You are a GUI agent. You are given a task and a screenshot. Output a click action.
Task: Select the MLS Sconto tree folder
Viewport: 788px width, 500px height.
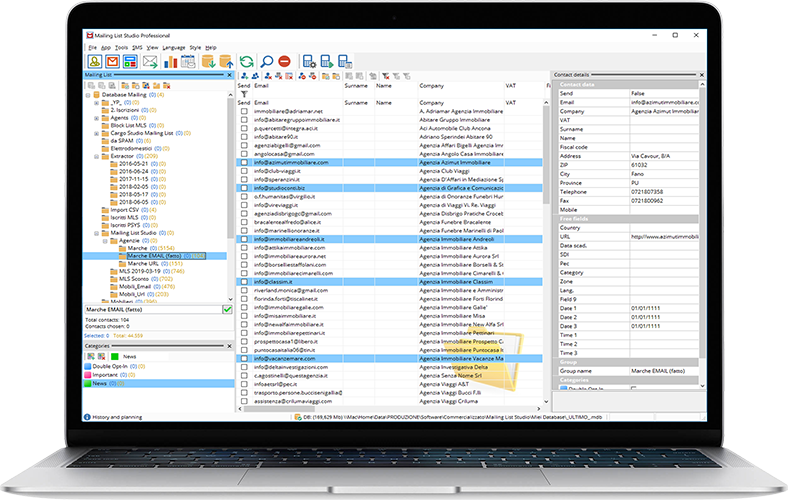coord(134,279)
